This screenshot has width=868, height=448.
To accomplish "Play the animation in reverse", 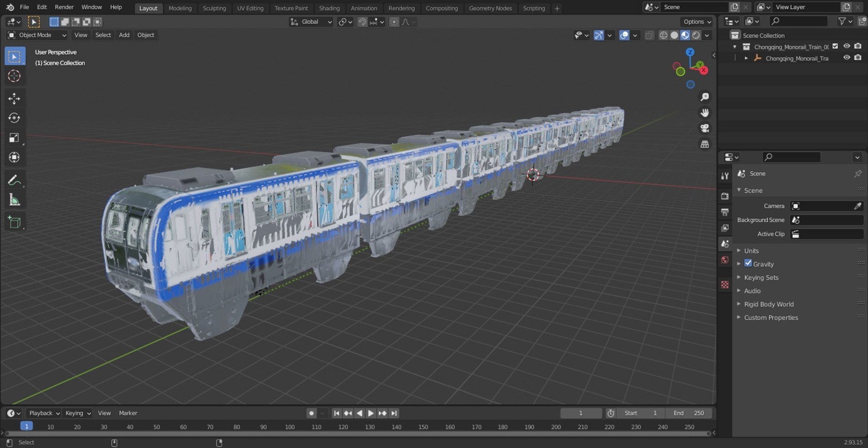I will pos(359,413).
